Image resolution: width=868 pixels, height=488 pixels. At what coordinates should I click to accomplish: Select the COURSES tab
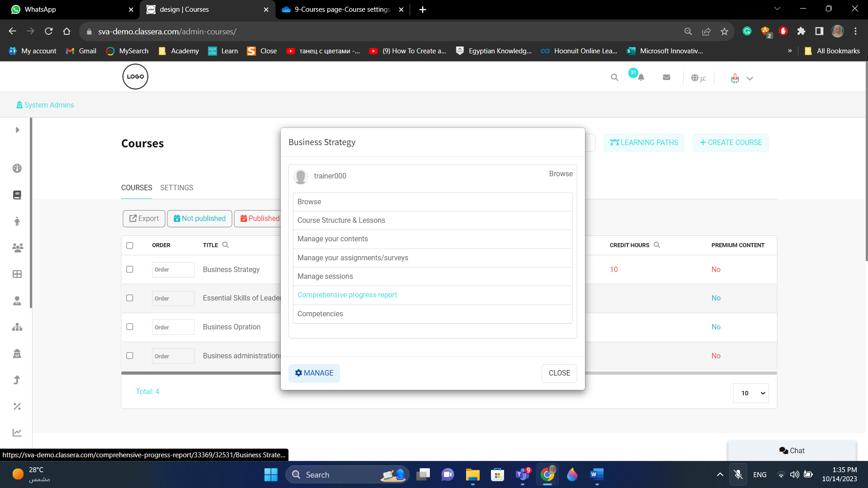(137, 188)
